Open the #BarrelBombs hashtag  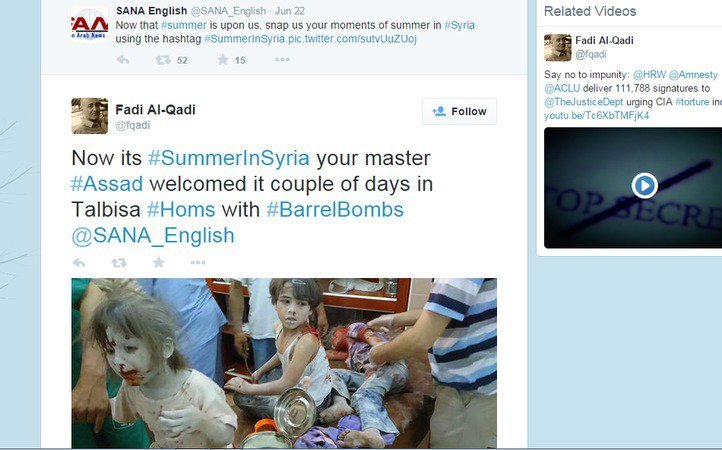point(335,210)
